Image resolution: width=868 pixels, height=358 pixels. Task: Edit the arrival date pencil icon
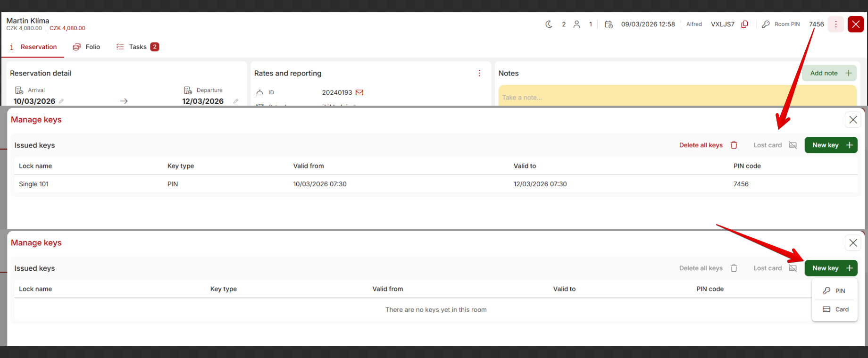click(x=61, y=101)
